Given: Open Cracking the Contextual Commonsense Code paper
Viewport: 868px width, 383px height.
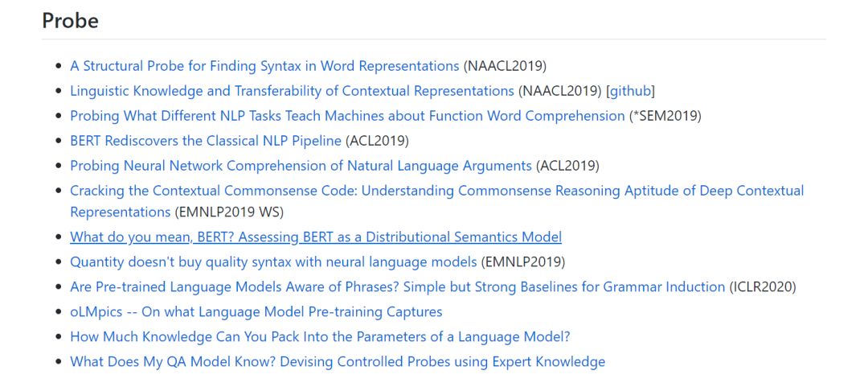Looking at the screenshot, I should (x=436, y=191).
